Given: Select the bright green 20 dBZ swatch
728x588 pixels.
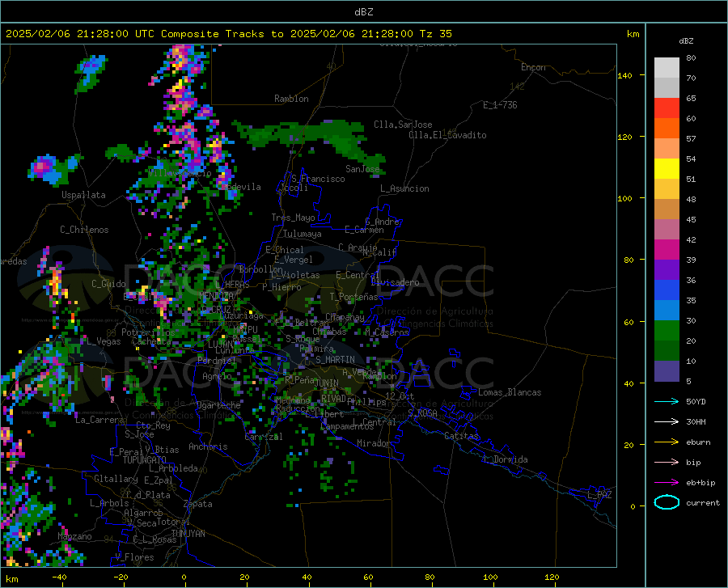Looking at the screenshot, I should click(667, 331).
